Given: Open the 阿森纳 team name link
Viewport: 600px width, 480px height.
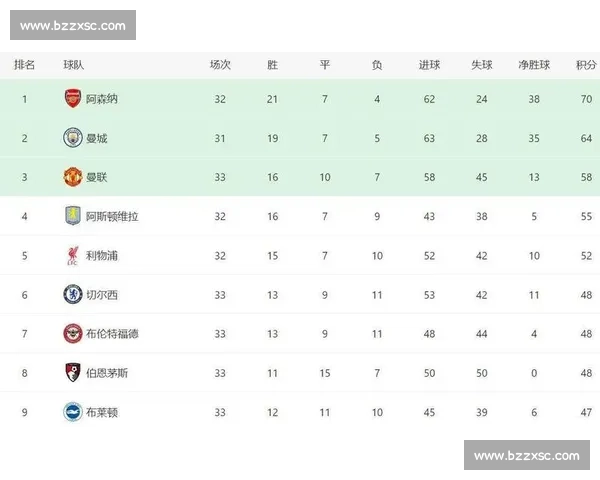Looking at the screenshot, I should tap(102, 99).
